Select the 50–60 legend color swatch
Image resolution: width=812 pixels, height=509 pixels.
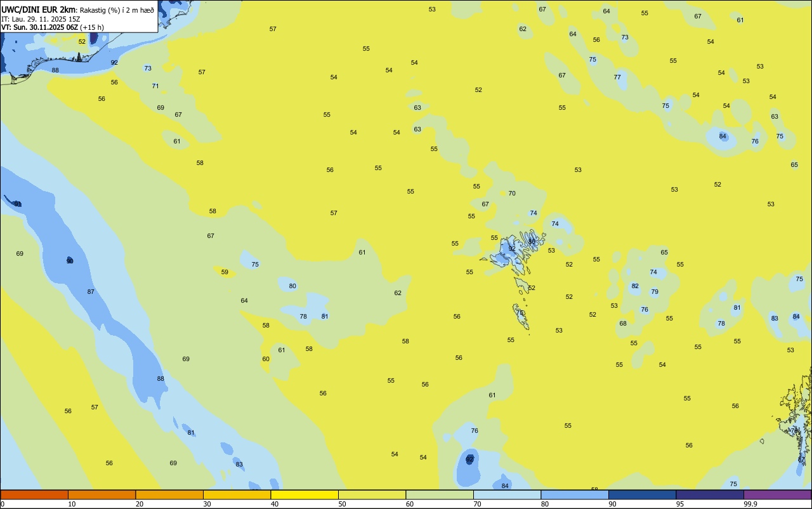pos(372,494)
